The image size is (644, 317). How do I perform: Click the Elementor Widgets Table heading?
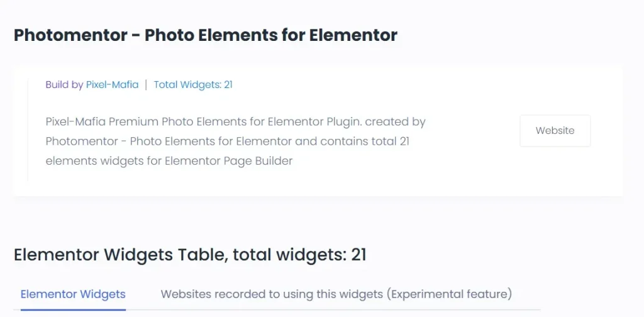(x=190, y=255)
